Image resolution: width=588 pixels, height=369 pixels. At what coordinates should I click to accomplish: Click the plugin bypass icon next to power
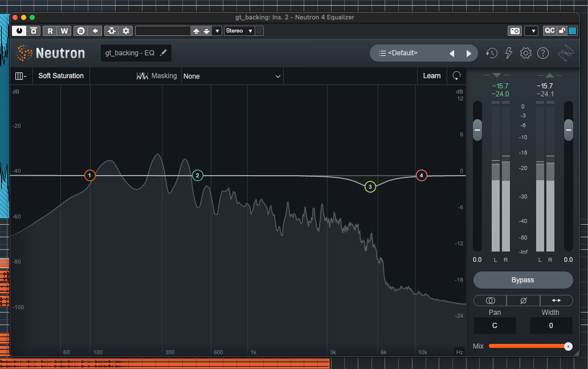34,31
